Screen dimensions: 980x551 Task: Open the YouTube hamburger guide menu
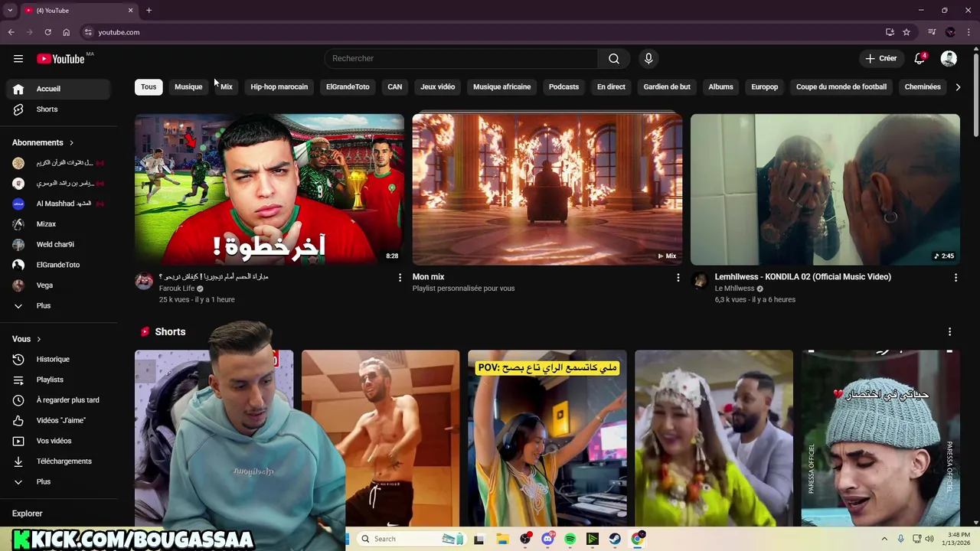click(18, 59)
